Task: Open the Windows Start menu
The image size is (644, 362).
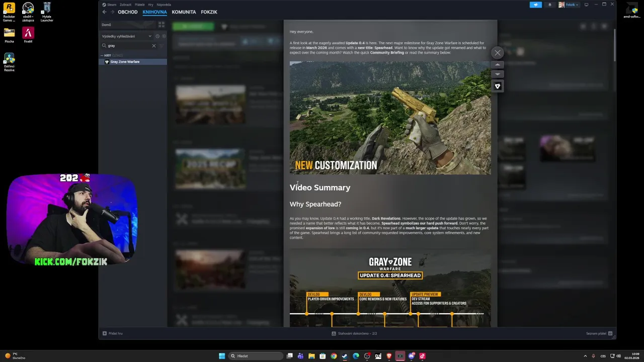Action: click(222, 356)
